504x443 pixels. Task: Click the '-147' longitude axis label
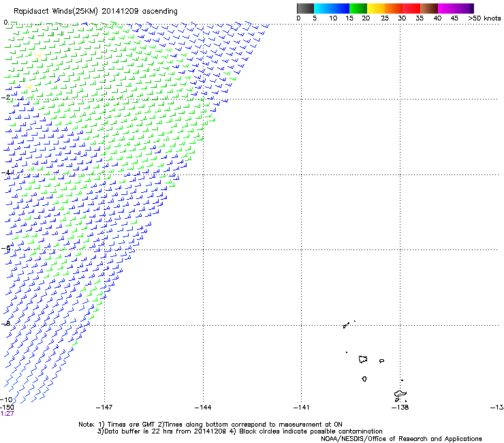coord(104,408)
